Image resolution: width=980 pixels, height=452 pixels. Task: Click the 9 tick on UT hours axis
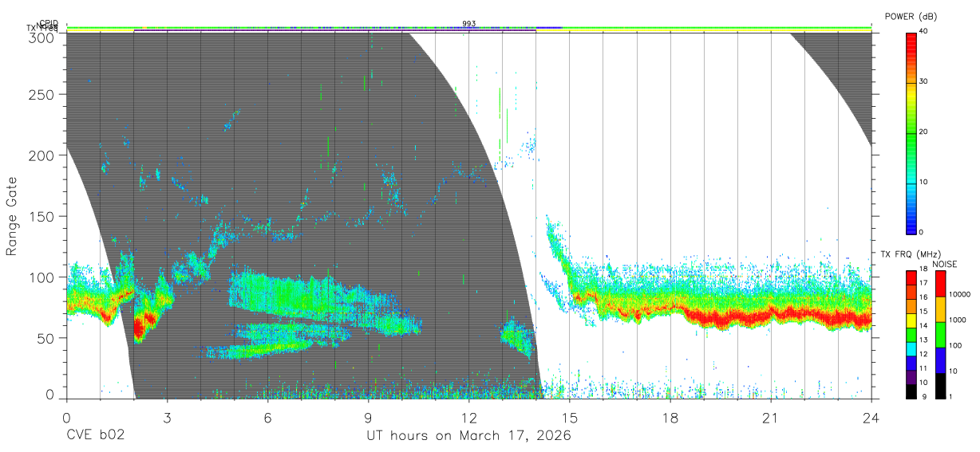tap(369, 417)
